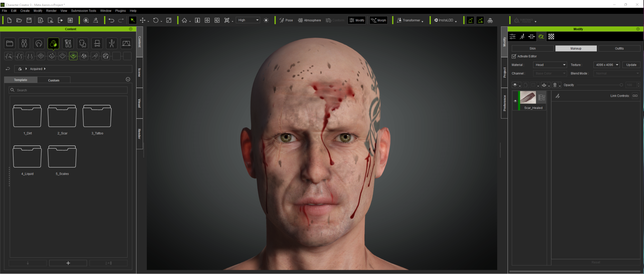Open the checkerboard Material tab in Modify
The width and height of the screenshot is (644, 274).
(x=551, y=36)
